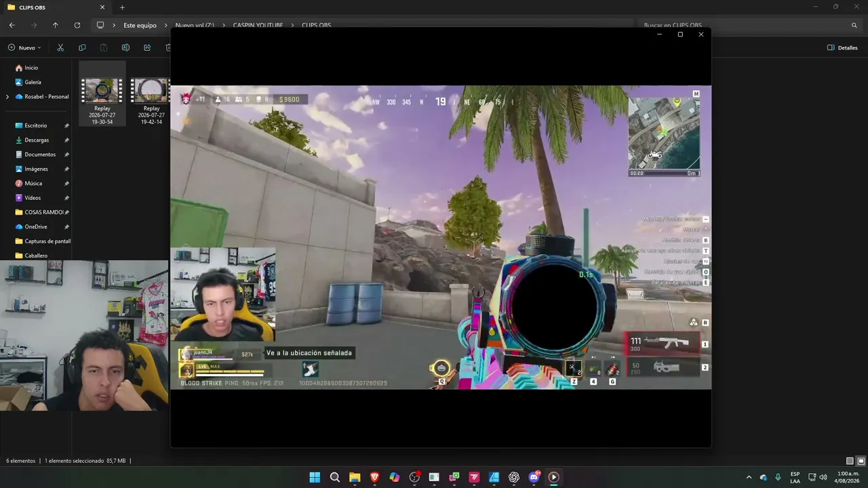This screenshot has height=488, width=868.
Task: Click the search magnifier in Explorer
Action: pyautogui.click(x=854, y=25)
